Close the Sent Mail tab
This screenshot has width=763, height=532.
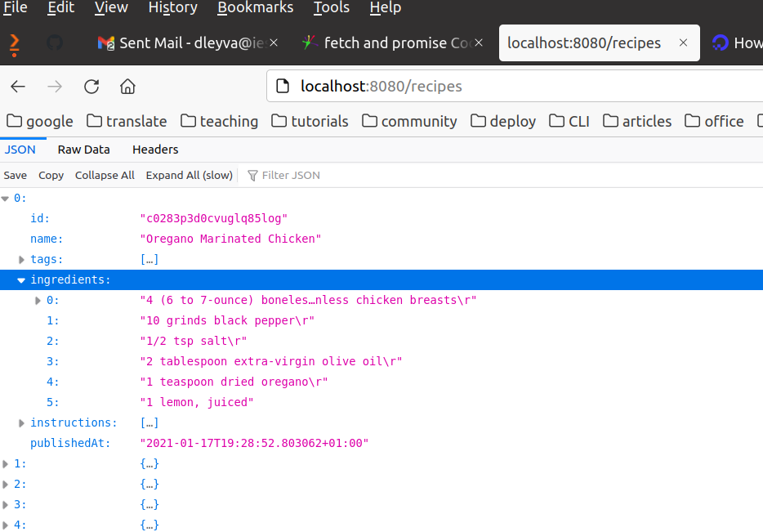click(x=274, y=42)
